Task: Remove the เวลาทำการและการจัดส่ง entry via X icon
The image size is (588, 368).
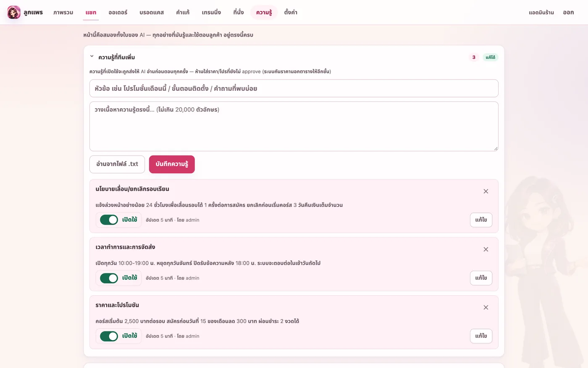Action: pos(486,249)
